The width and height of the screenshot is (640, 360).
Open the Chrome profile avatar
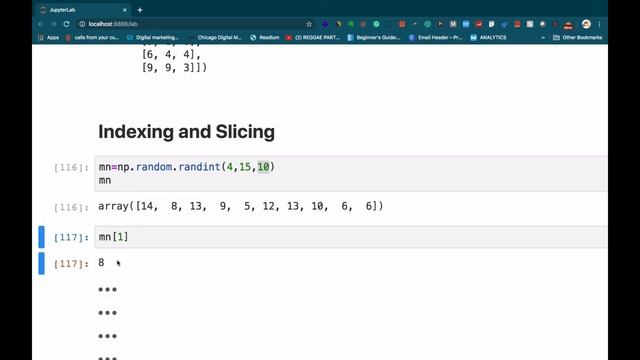[586, 24]
